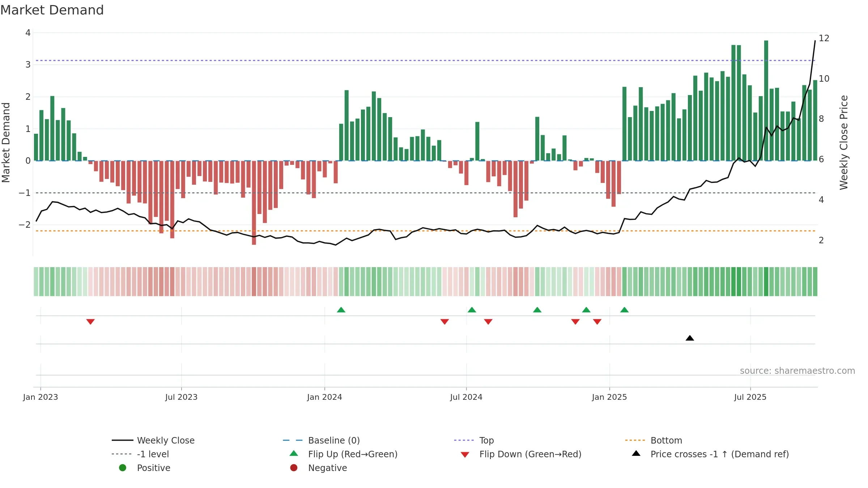Click the Market Demand y-axis label

point(6,142)
